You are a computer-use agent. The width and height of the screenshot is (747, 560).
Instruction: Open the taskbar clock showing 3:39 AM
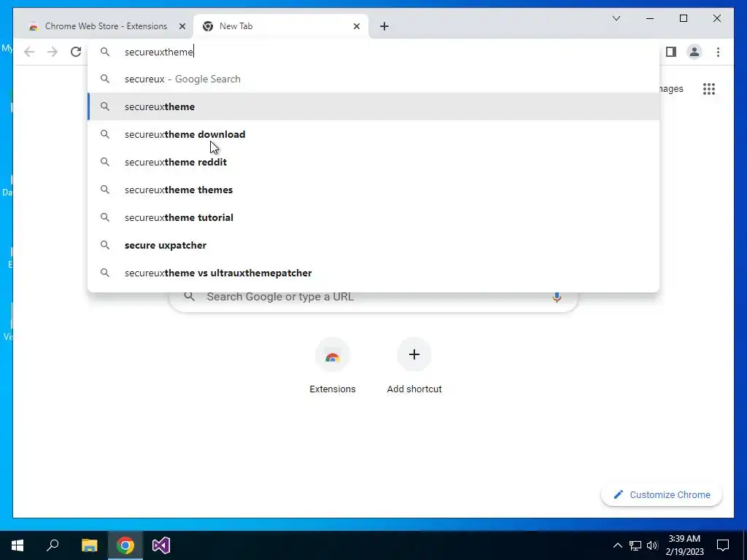click(684, 545)
